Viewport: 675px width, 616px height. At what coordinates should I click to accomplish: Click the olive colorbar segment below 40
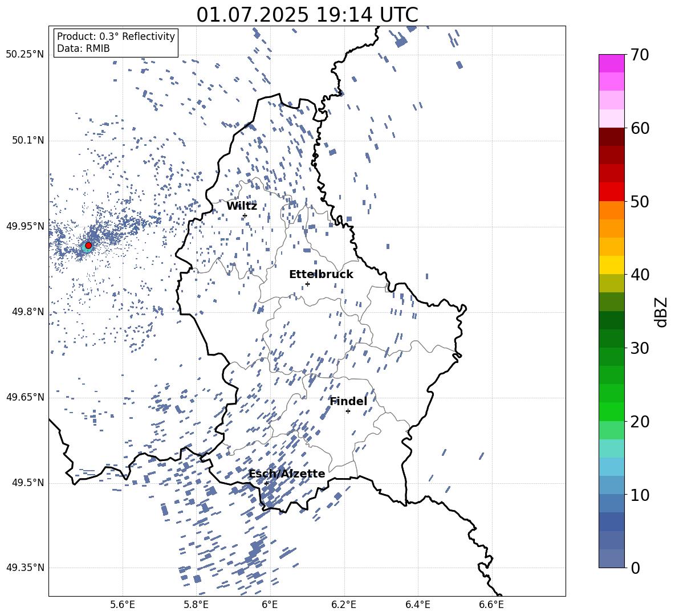pos(612,283)
